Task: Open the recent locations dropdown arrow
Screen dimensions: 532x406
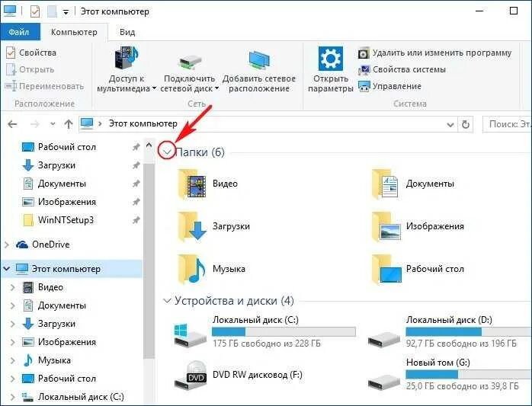Action: click(x=53, y=124)
